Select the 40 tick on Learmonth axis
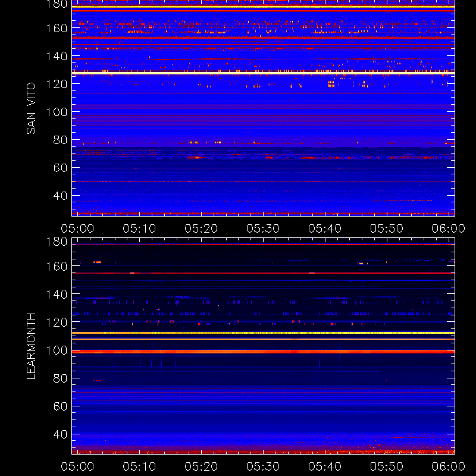 click(60, 434)
